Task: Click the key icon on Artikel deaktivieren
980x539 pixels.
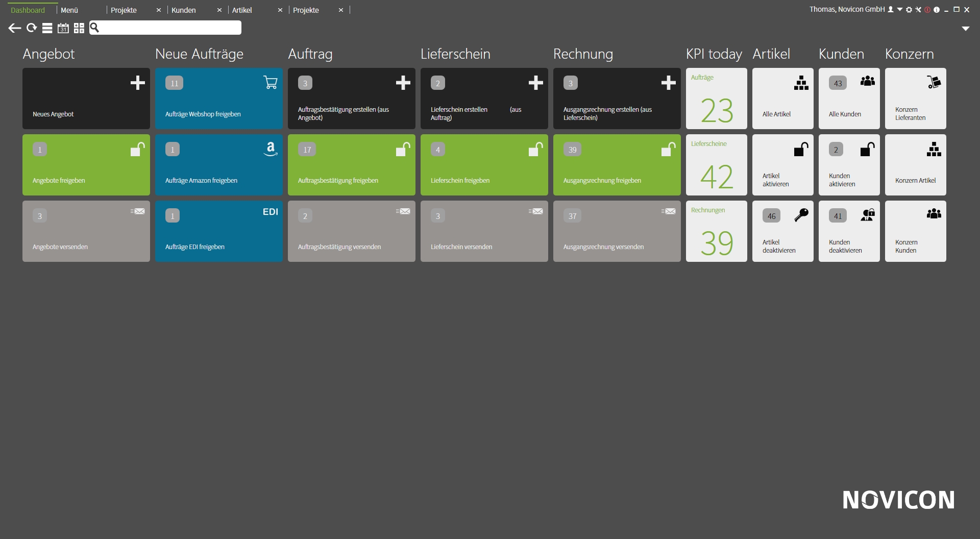Action: click(x=801, y=215)
